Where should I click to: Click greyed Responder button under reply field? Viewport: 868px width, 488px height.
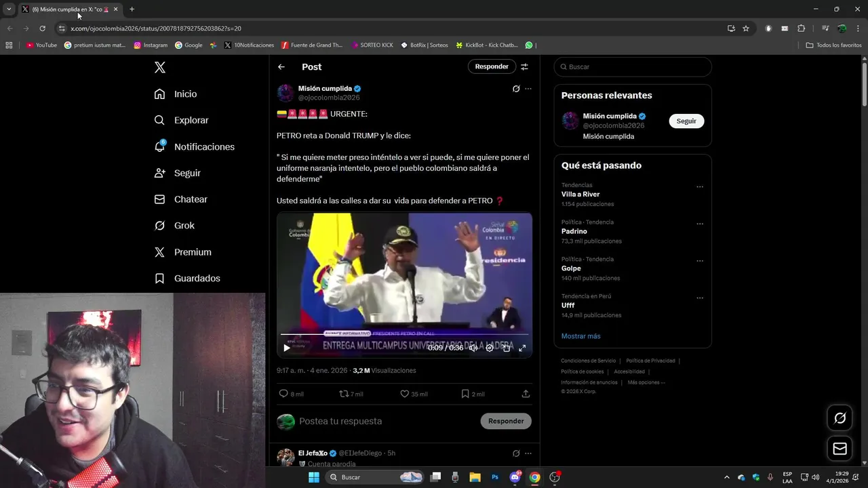pos(506,421)
